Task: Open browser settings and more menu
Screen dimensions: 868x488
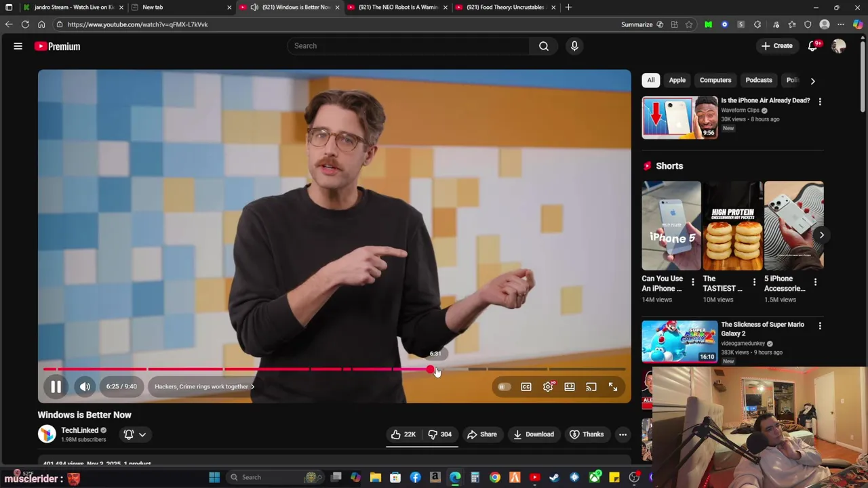Action: (x=841, y=24)
